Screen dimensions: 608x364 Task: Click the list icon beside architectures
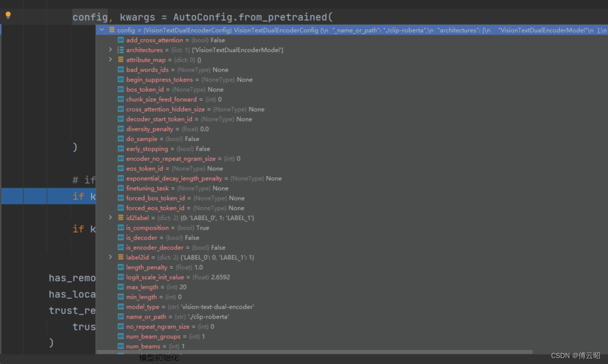point(120,50)
